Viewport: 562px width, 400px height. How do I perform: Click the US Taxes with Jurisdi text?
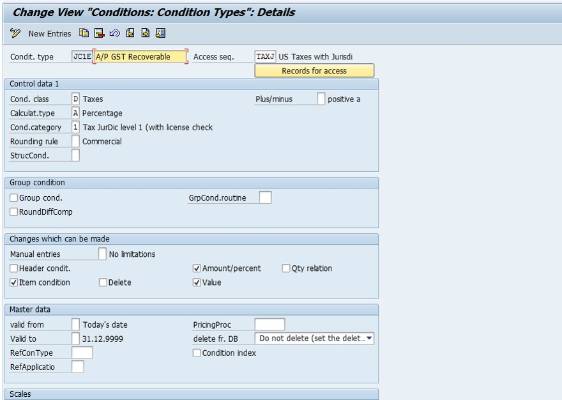(x=315, y=57)
